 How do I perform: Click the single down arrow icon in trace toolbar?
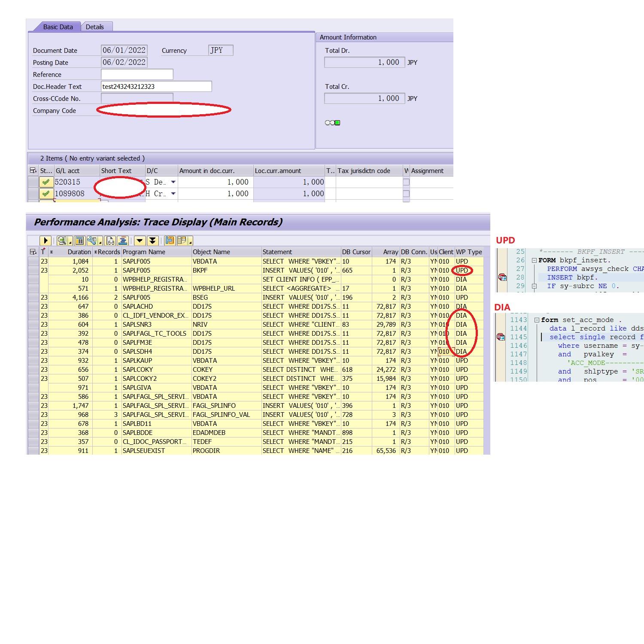pos(140,240)
